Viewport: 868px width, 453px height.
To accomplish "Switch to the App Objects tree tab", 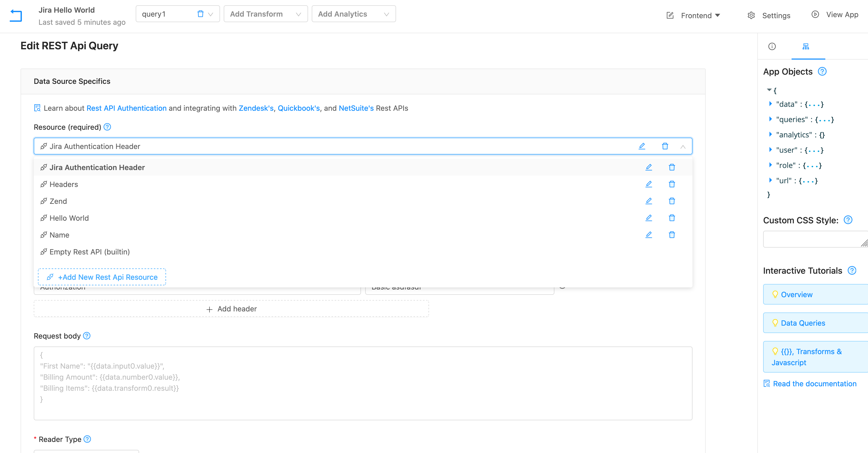I will coord(806,46).
